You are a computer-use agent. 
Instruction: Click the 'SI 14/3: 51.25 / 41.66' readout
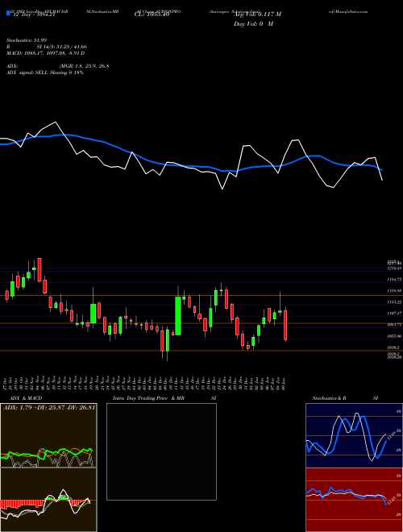tap(62, 47)
